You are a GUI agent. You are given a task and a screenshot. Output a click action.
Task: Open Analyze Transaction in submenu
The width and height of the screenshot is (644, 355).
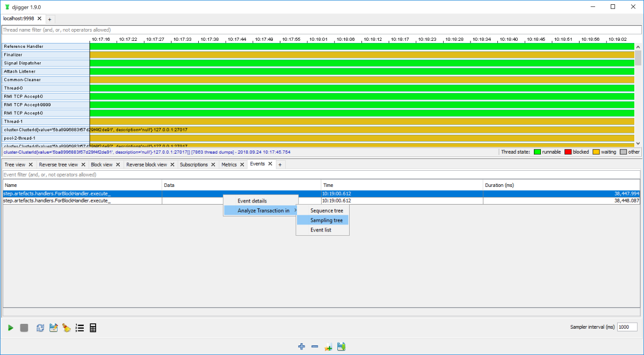tap(261, 211)
